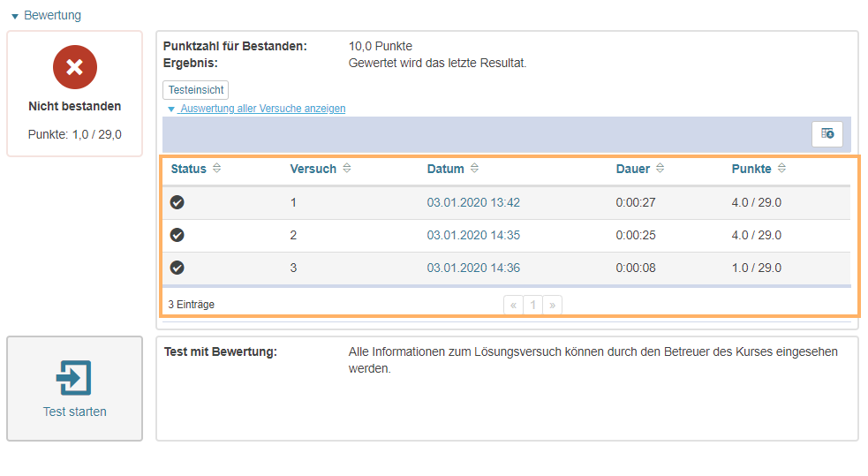Image resolution: width=868 pixels, height=476 pixels.
Task: Click status checkmark for attempt 2
Action: pyautogui.click(x=177, y=235)
